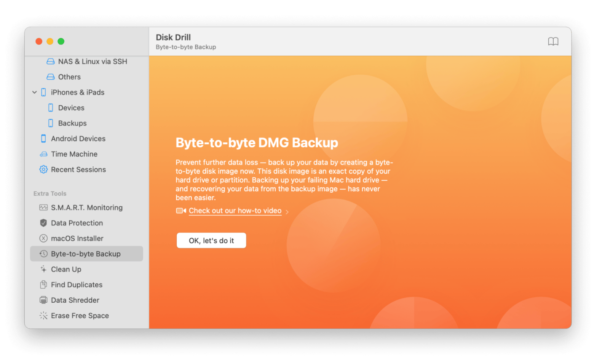Click the Clean Up sparkle icon
594x364 pixels.
coord(43,269)
